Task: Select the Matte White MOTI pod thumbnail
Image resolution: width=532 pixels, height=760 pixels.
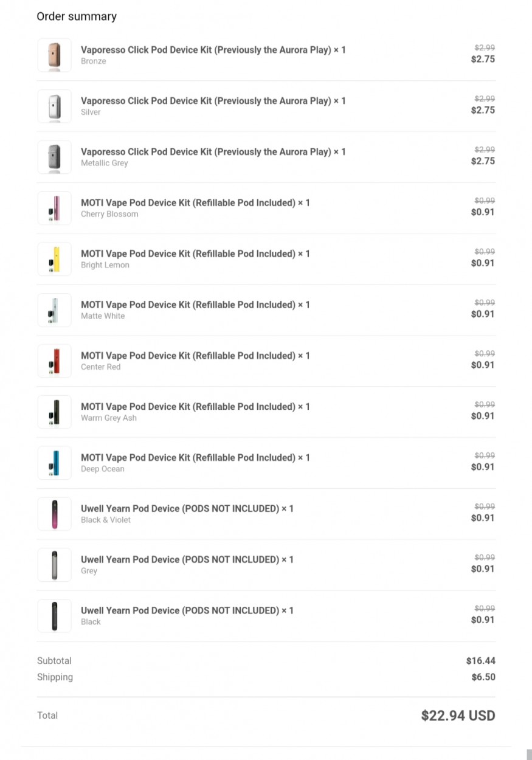Action: pyautogui.click(x=54, y=311)
